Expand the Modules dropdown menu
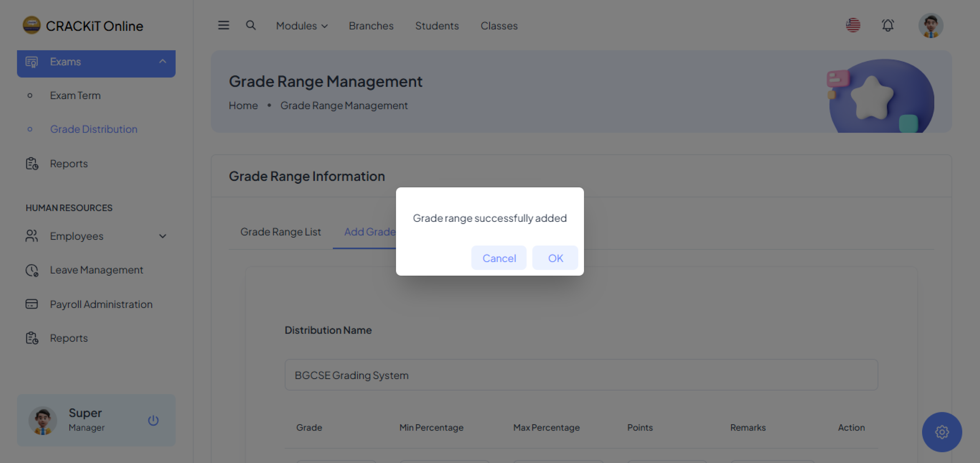Screen dimensions: 980x463 (x=302, y=26)
